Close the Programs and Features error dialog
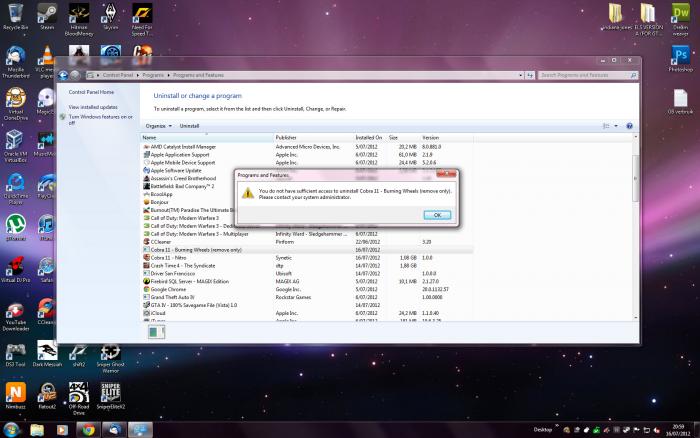This screenshot has height=438, width=700. [x=446, y=174]
